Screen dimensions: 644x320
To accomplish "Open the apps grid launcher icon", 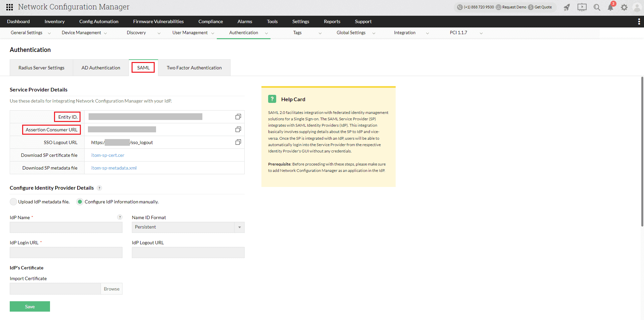I will pyautogui.click(x=10, y=7).
